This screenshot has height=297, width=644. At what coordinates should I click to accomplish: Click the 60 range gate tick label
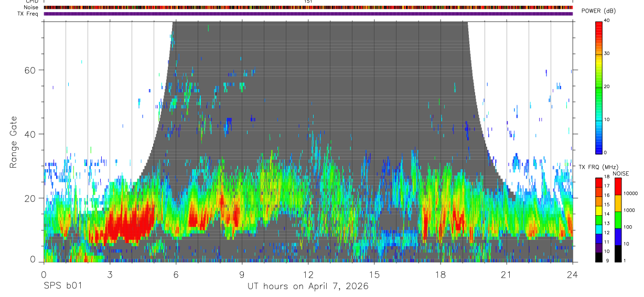pyautogui.click(x=30, y=70)
